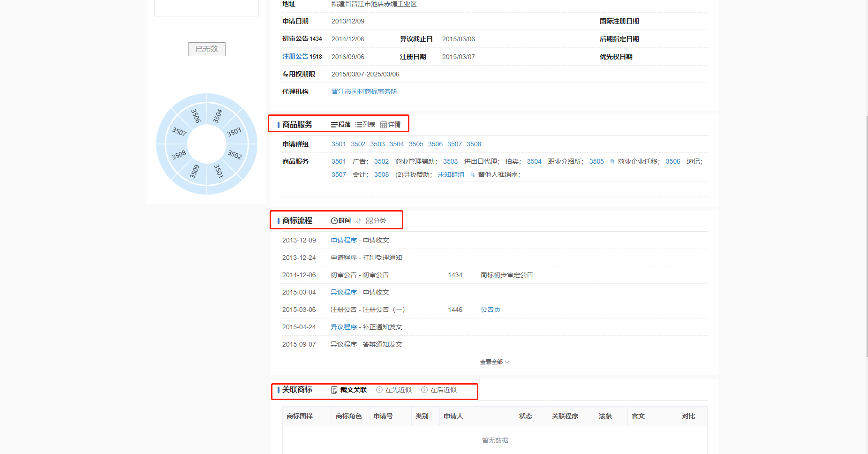
Task: Select 在先近似 prior similar tab
Action: [x=394, y=390]
